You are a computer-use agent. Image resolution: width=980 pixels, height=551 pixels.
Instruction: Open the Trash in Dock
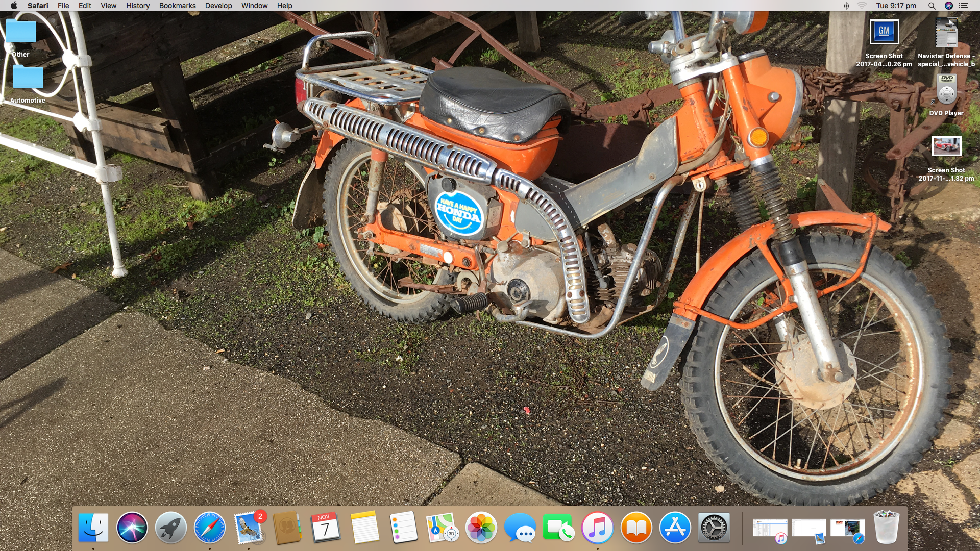(x=887, y=528)
